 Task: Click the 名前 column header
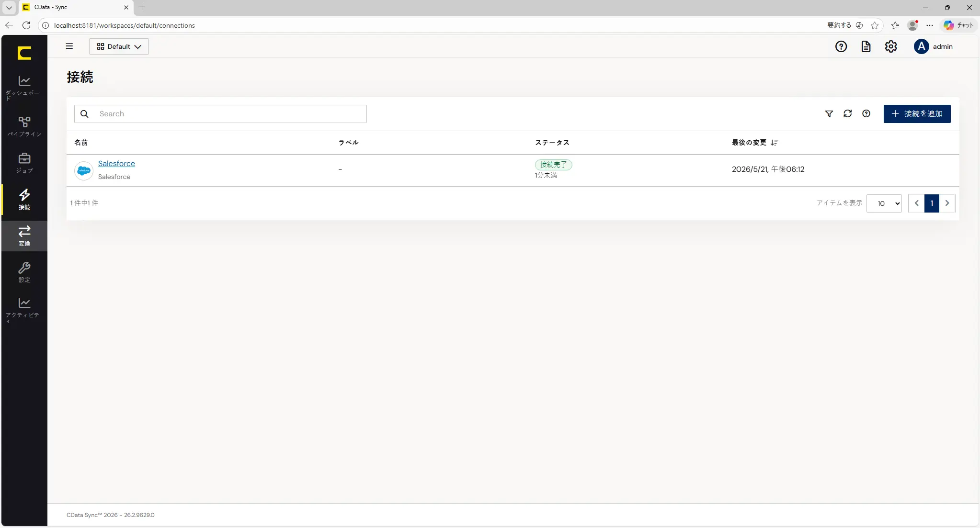[81, 143]
